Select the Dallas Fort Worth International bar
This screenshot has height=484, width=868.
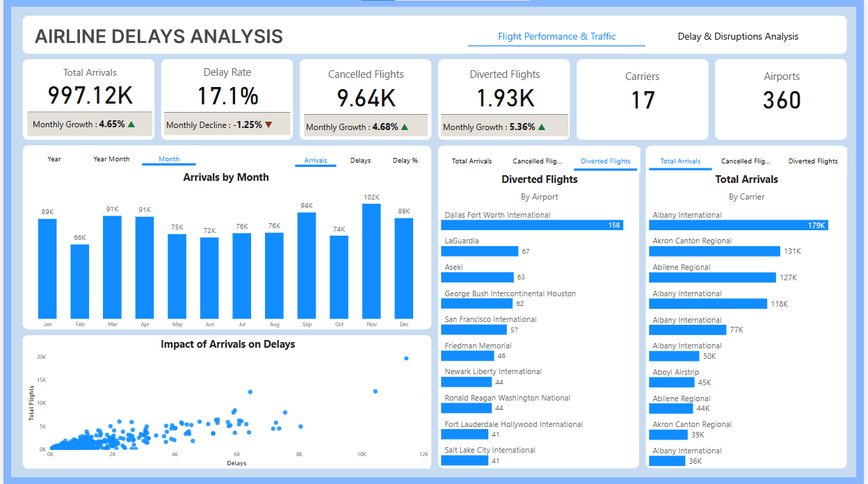pyautogui.click(x=532, y=225)
